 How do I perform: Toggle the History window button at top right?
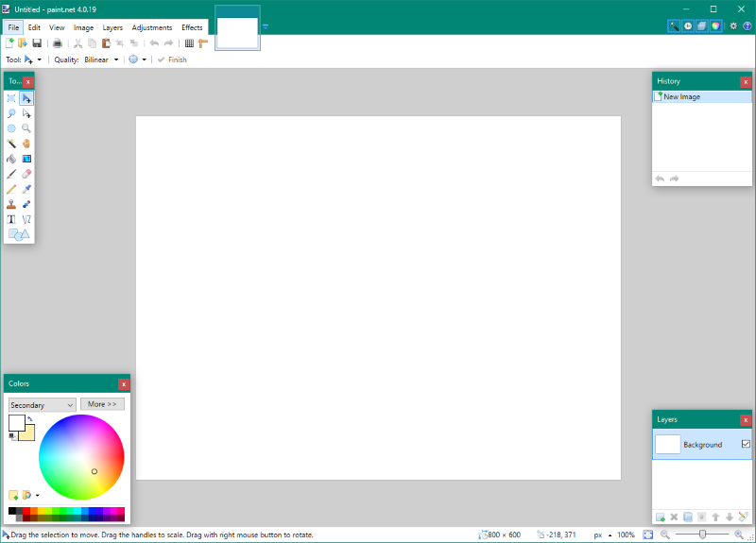(688, 26)
